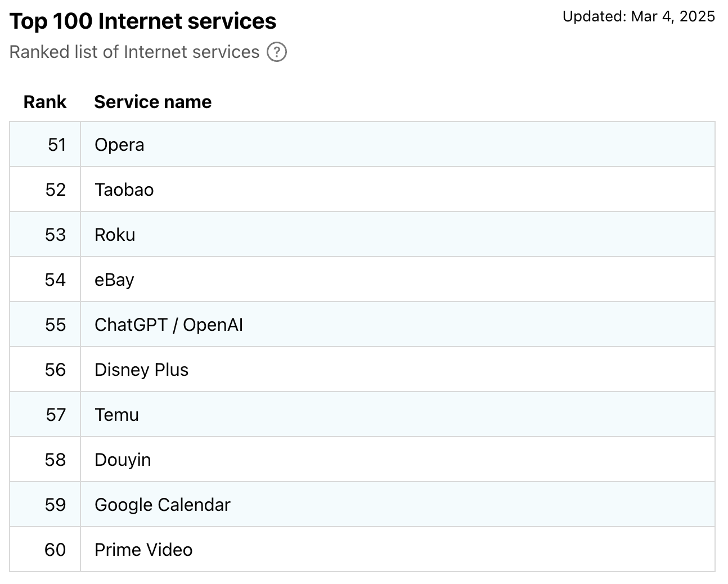The height and width of the screenshot is (584, 728).
Task: Open the eBay entry
Action: 114,280
